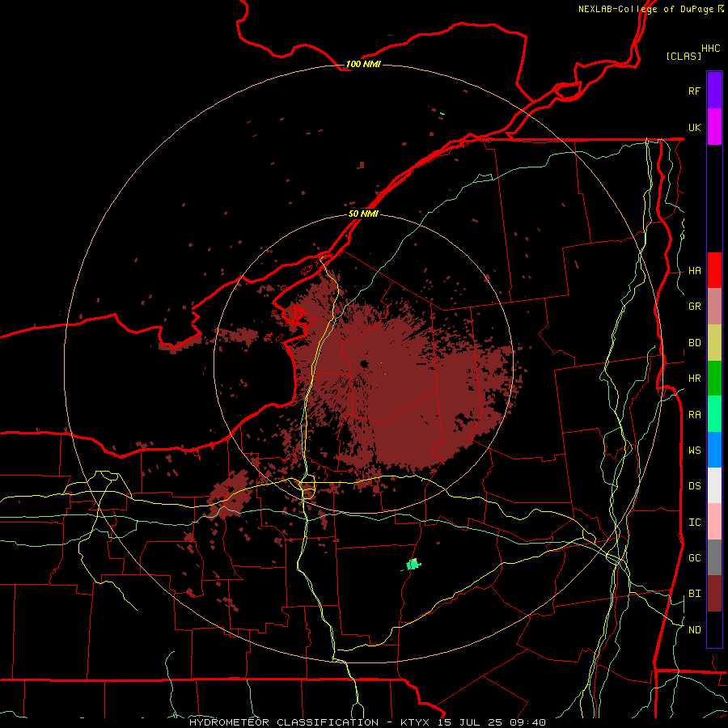
Task: Click the 100 NMI range ring label
Action: pyautogui.click(x=363, y=64)
